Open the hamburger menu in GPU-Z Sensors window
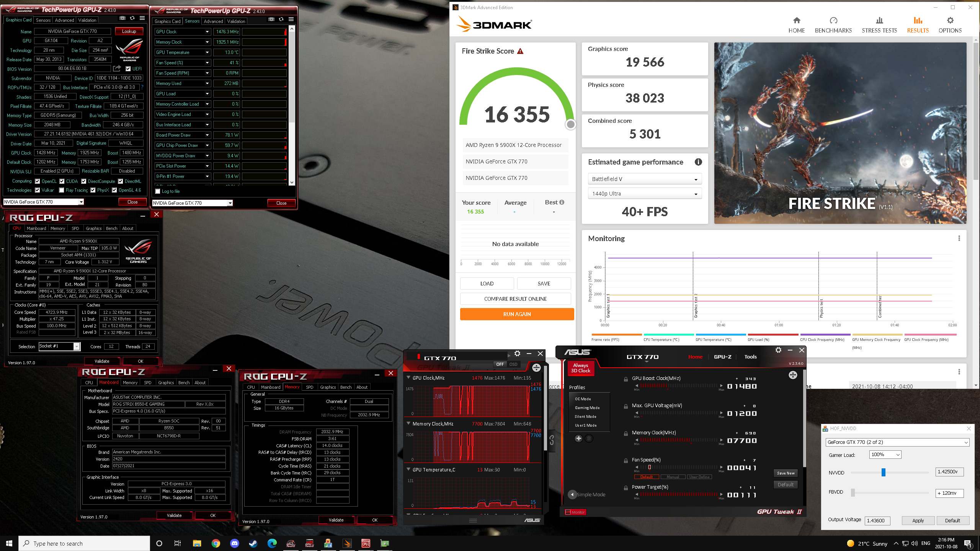The image size is (980, 551). (291, 19)
